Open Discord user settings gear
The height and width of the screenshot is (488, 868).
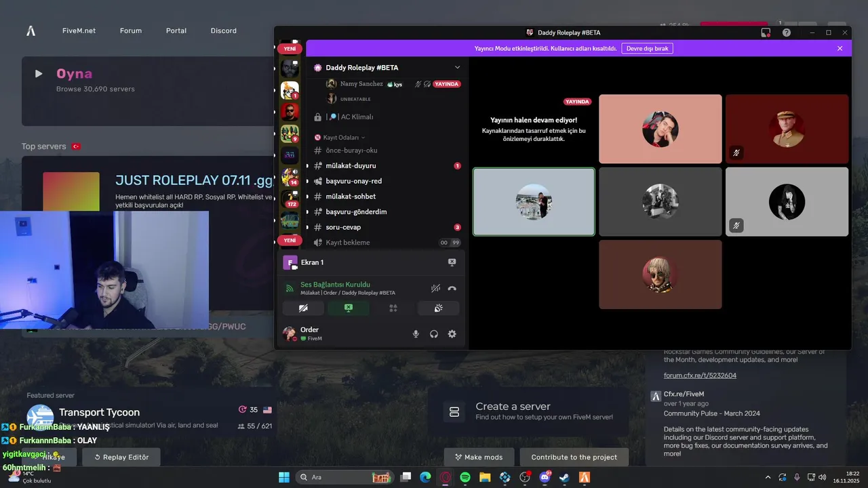(452, 334)
